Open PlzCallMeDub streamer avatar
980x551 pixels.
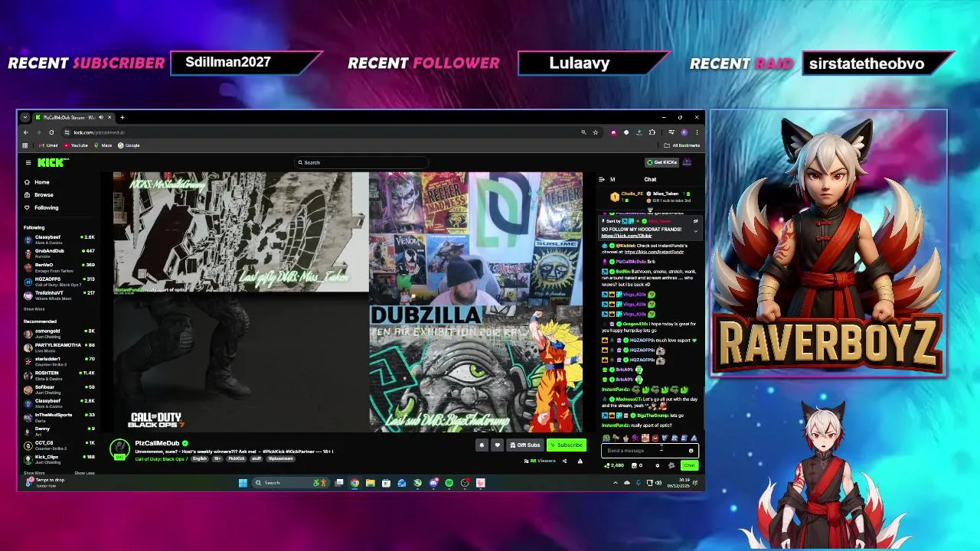(119, 448)
